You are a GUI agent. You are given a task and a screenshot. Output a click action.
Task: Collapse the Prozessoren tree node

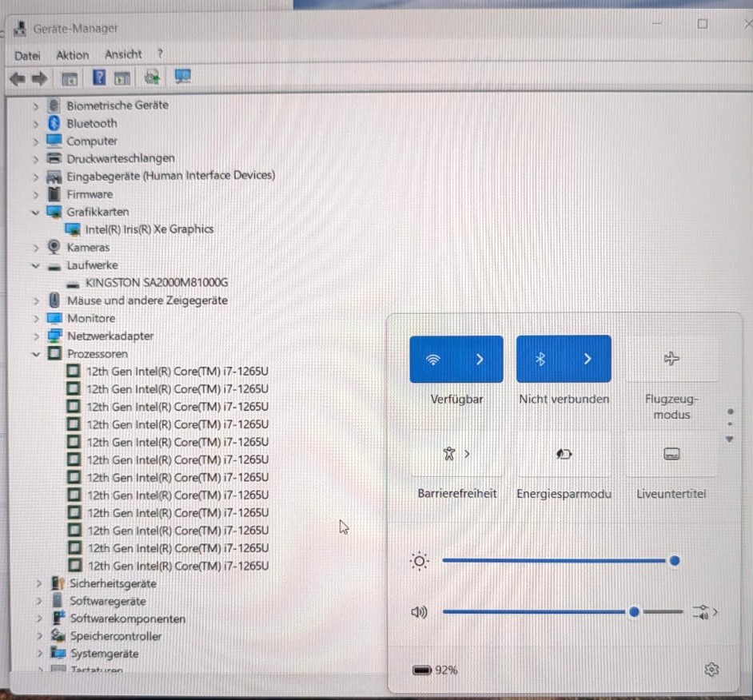coord(35,354)
